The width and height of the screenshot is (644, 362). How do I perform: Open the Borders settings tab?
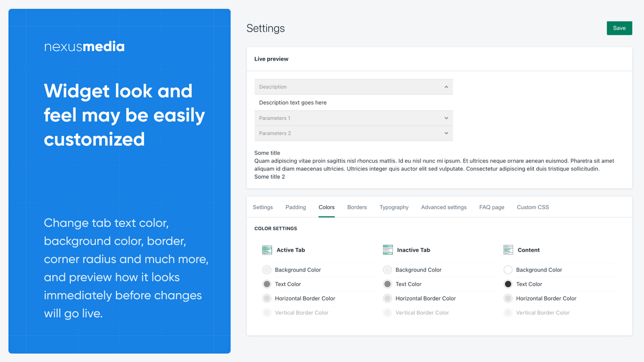tap(357, 207)
